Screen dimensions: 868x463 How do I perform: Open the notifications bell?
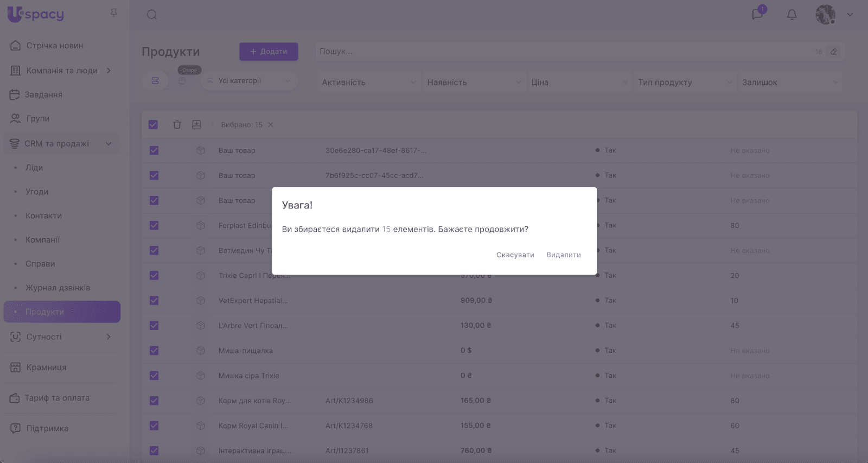[792, 15]
